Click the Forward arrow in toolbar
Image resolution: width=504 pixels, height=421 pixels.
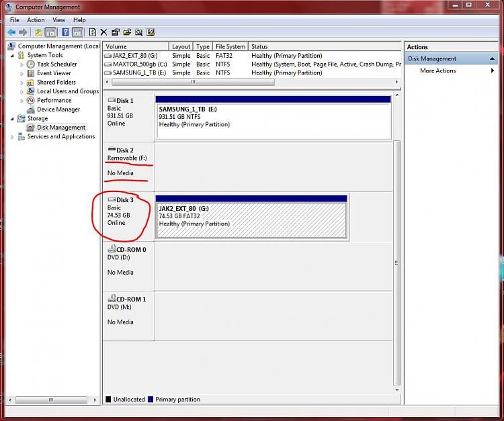pos(23,32)
